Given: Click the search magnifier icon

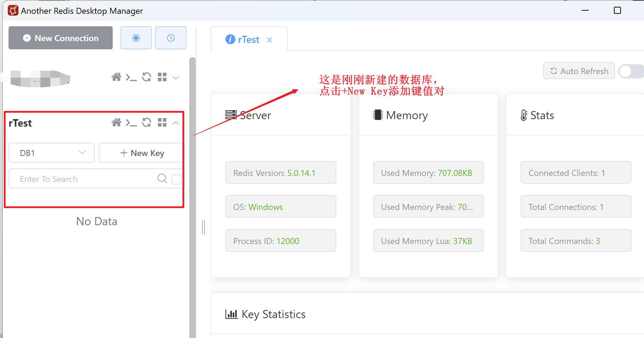Looking at the screenshot, I should point(162,178).
